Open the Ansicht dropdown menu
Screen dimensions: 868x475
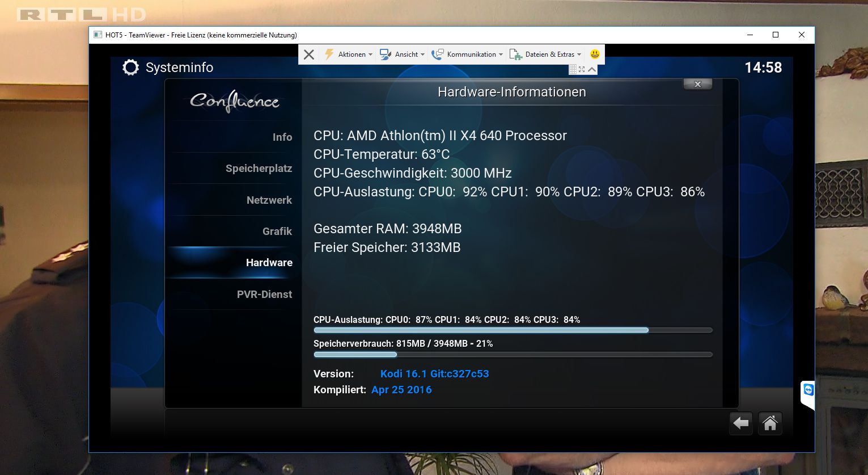pos(402,54)
